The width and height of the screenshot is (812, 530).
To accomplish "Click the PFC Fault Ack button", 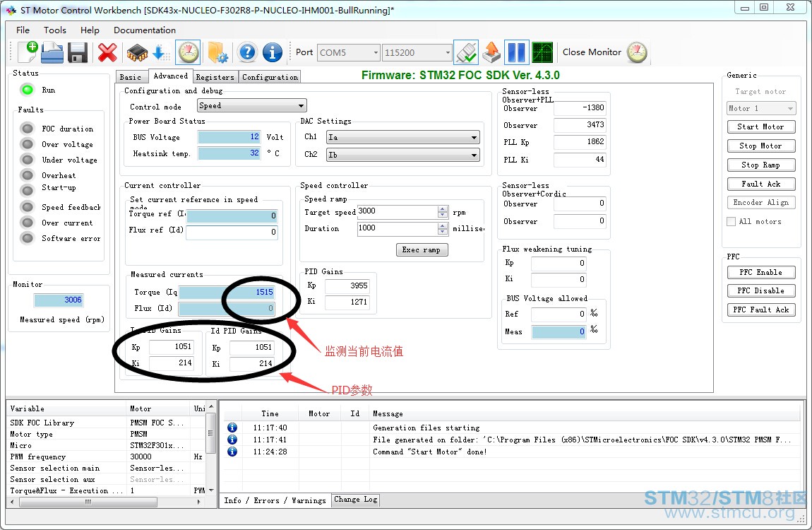I will 760,310.
